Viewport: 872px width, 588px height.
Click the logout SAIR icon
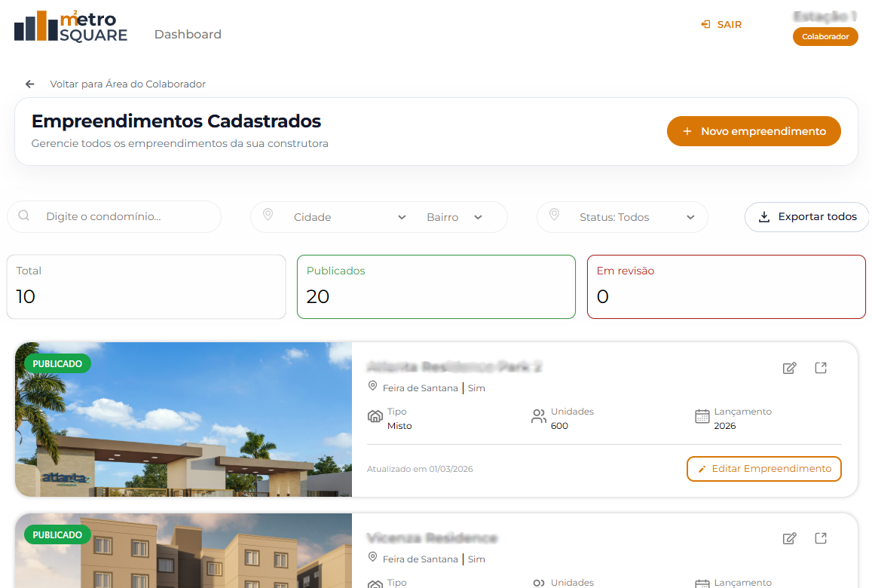tap(705, 24)
